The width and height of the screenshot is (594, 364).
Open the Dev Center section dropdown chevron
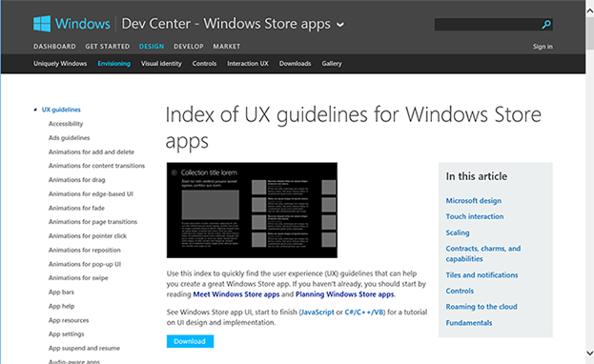(340, 25)
